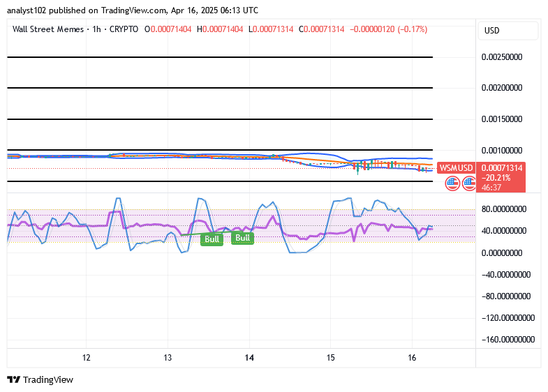Click the TradingView wordmark at bottom
This screenshot has height=392, width=548.
pyautogui.click(x=48, y=379)
